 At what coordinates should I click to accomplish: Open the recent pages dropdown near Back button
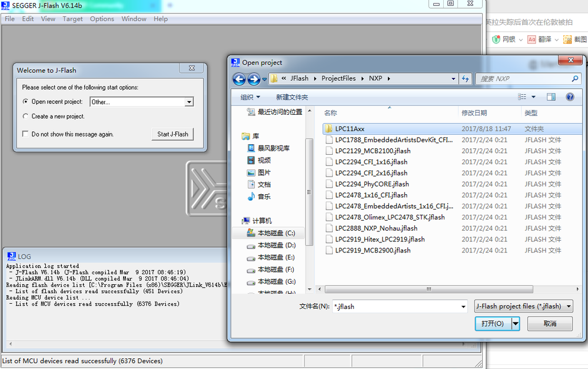point(264,79)
